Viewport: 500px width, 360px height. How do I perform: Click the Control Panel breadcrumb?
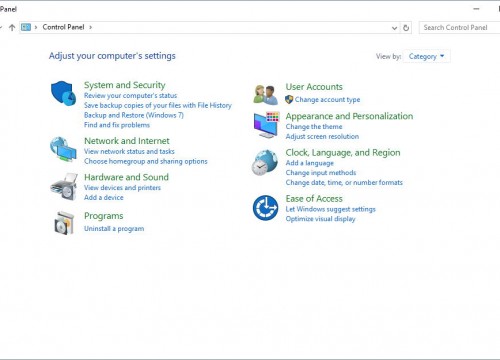click(63, 27)
